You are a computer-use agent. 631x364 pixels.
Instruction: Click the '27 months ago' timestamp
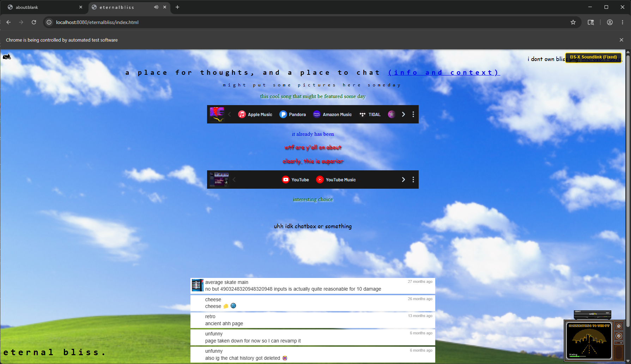[x=420, y=281]
